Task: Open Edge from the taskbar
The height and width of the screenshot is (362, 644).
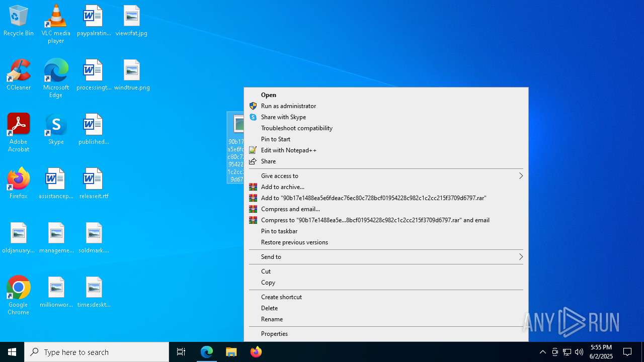Action: (x=207, y=352)
